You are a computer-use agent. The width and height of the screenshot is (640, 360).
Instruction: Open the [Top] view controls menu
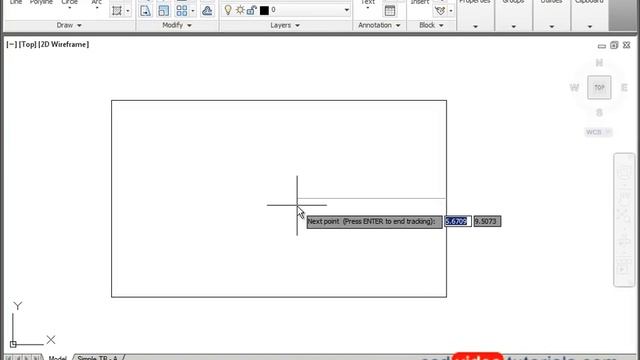[x=28, y=44]
